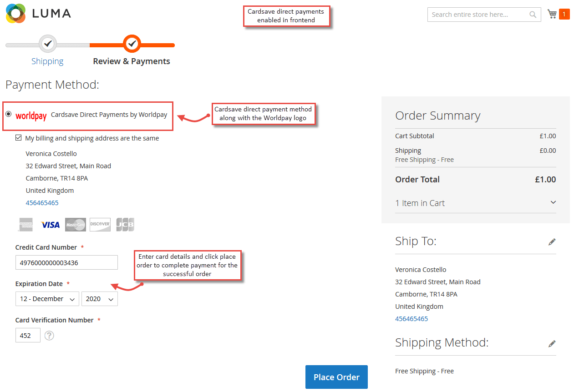Select the Review & Payments step
The image size is (574, 392).
132,61
